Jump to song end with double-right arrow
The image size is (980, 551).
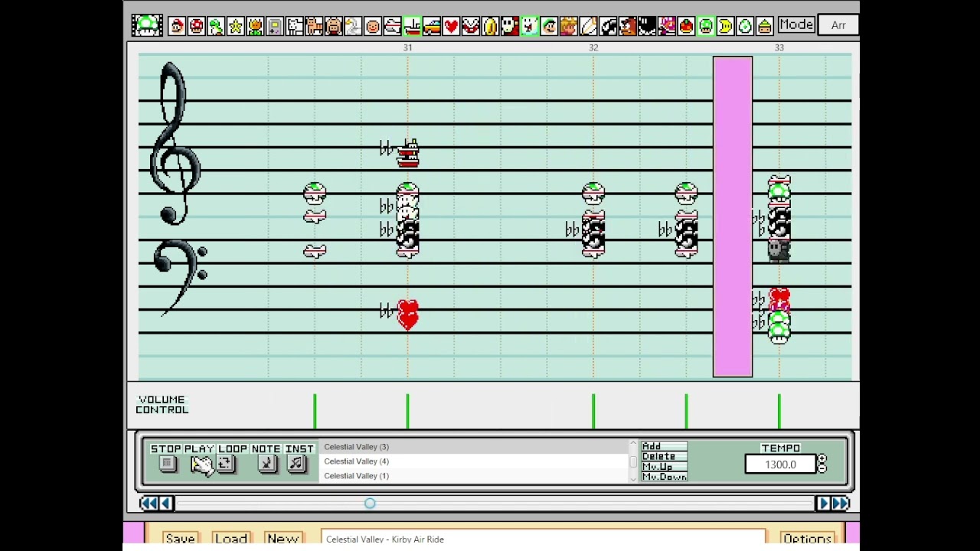coord(841,503)
